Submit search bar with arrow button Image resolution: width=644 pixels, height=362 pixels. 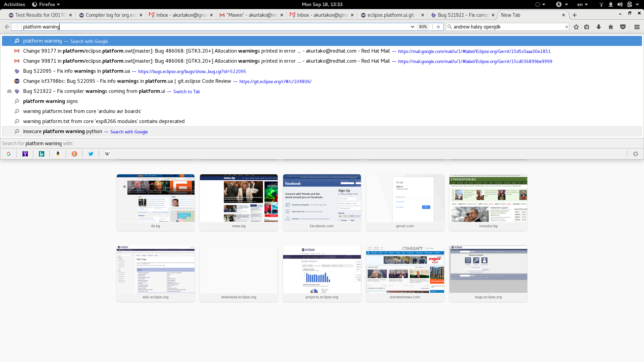pos(566,27)
